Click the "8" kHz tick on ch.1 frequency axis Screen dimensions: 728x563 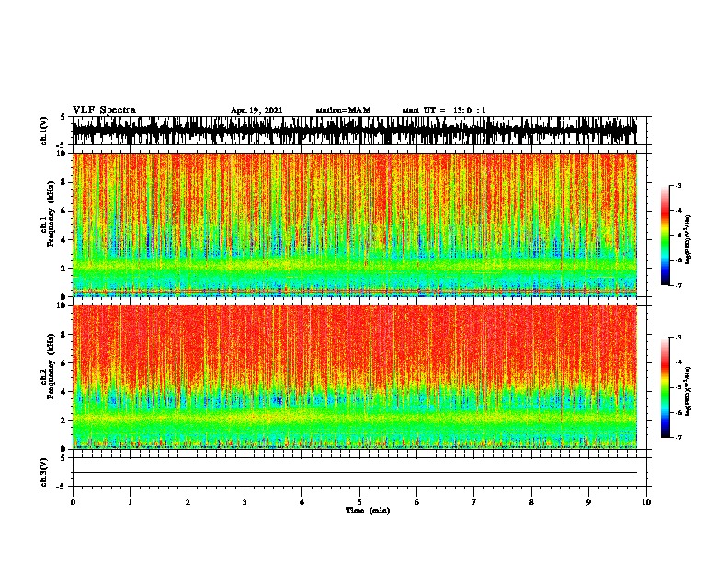click(x=64, y=182)
